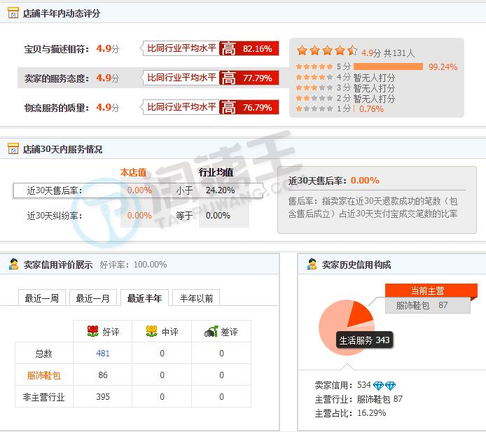Image resolution: width=486 pixels, height=432 pixels.
Task: Click the 服饰鞋包 category link in table
Action: pos(44,375)
